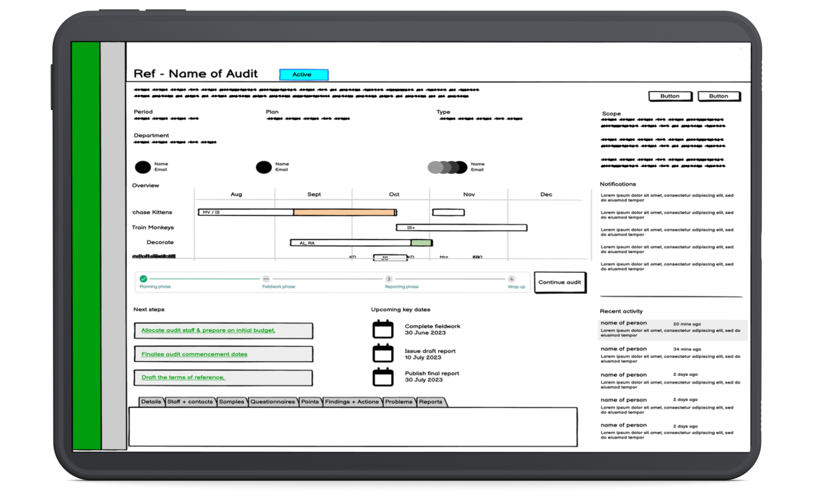Click the Fieldwork phase step circle
Image resolution: width=833 pixels, height=504 pixels.
tap(266, 279)
